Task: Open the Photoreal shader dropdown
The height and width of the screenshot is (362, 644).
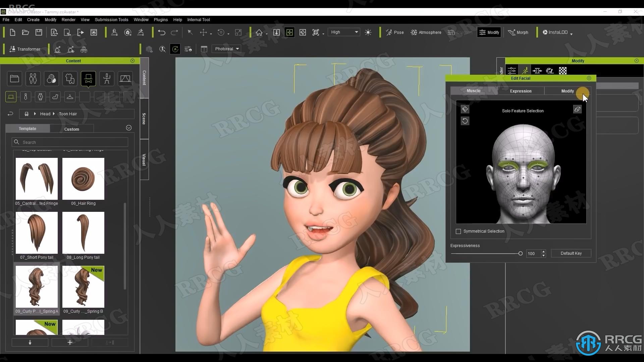Action: (x=226, y=49)
